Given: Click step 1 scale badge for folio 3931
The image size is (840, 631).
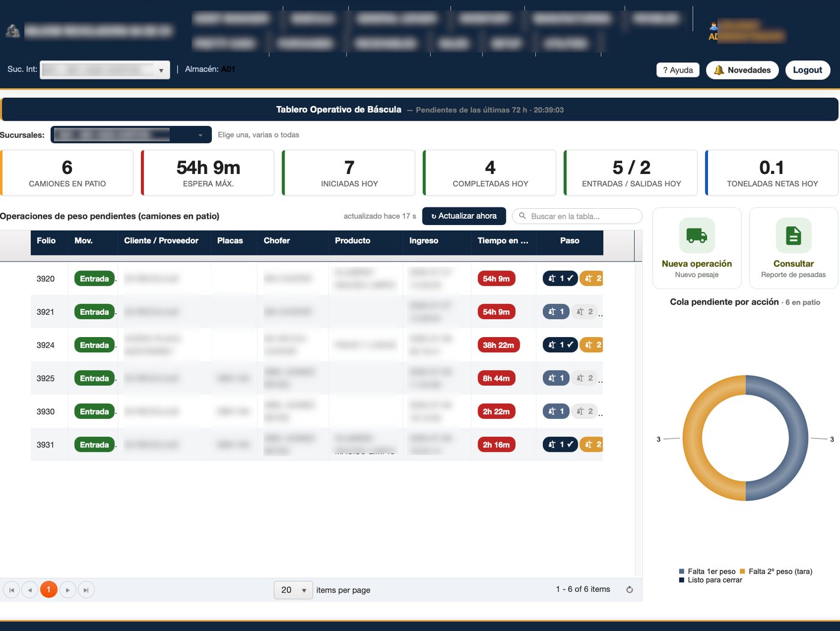Looking at the screenshot, I should 560,444.
